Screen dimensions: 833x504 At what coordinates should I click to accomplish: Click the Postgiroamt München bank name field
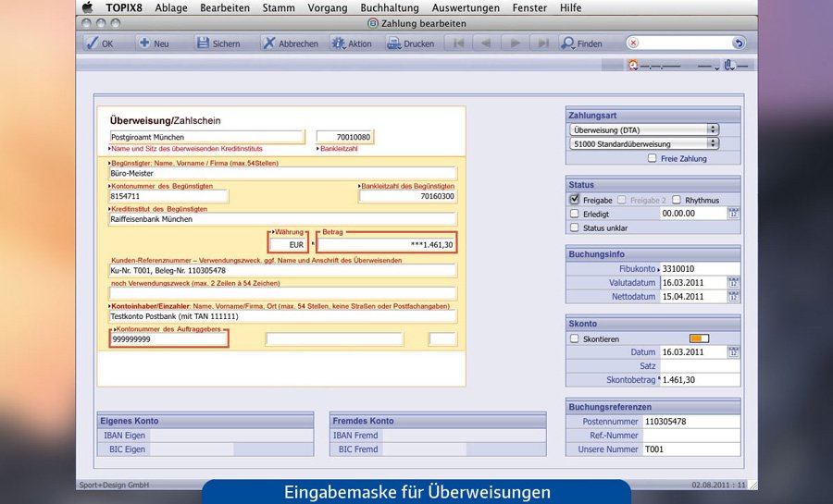[206, 137]
